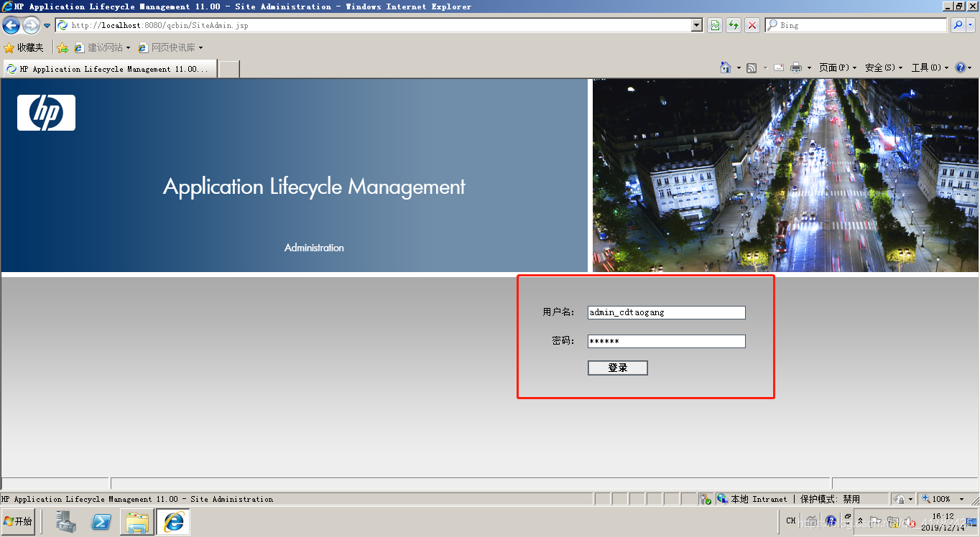Expand the Print options dropdown arrow
The image size is (980, 537).
click(x=809, y=67)
